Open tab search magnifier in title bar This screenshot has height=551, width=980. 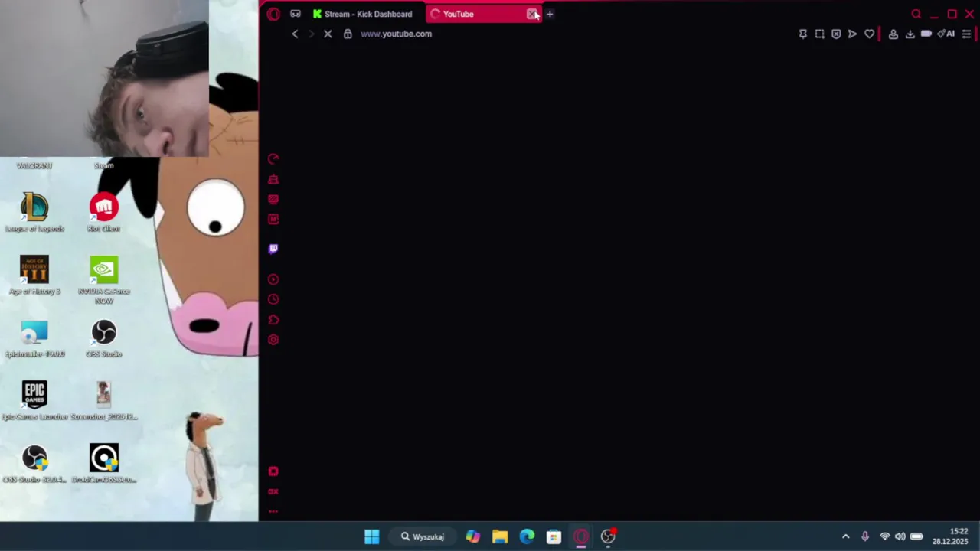coord(916,14)
